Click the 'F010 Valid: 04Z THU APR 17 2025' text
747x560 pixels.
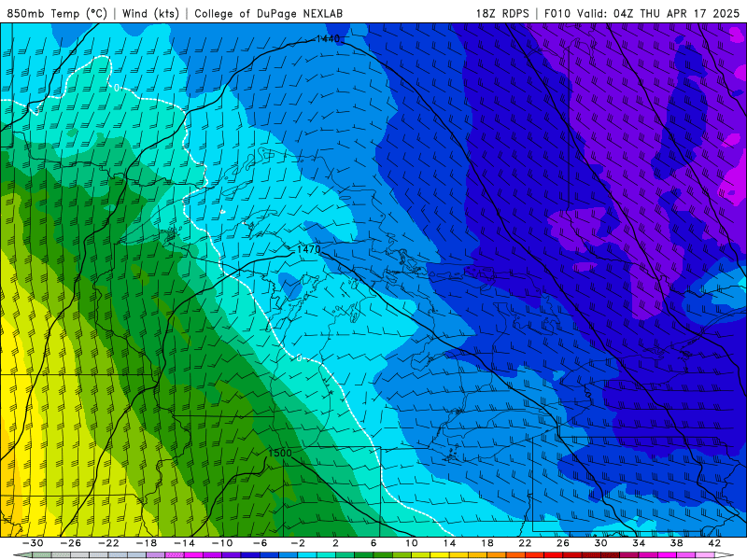point(641,13)
